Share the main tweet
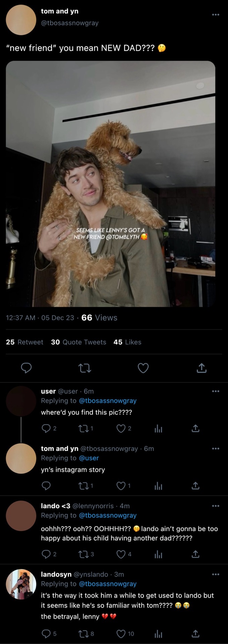228x644 pixels. (x=201, y=368)
